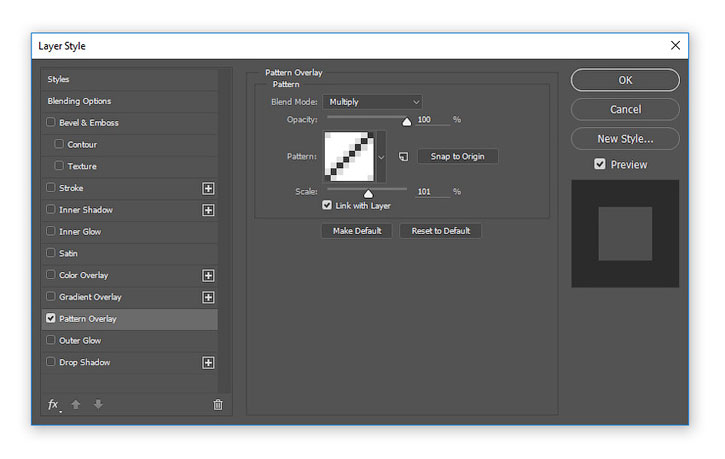
Task: Click the Scale slider handle
Action: pos(368,193)
